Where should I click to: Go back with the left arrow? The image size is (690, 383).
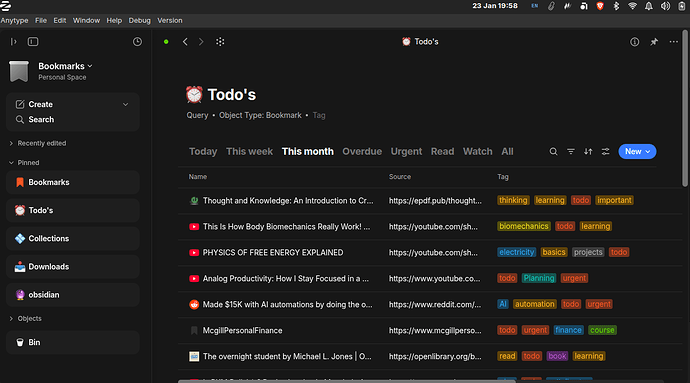point(185,41)
